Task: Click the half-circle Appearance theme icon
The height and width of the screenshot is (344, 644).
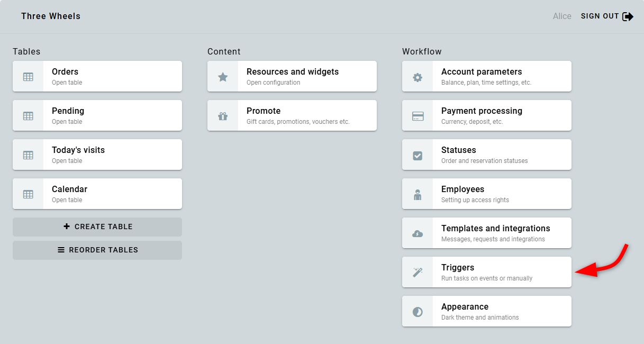Action: tap(418, 312)
